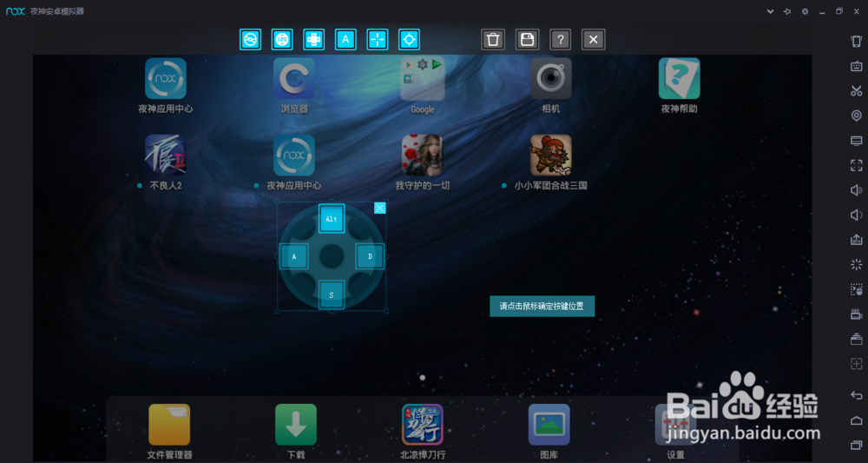Select the fire target aim mapping tool

pos(409,39)
